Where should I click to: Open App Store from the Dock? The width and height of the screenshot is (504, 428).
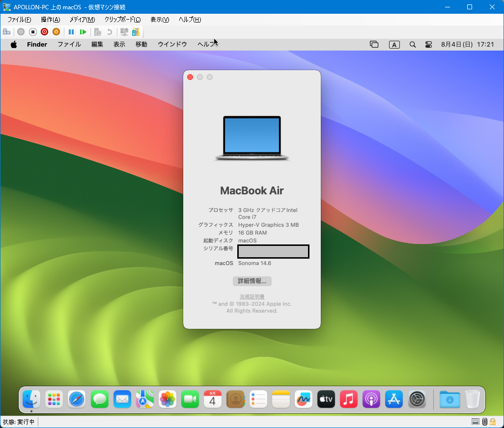[394, 400]
